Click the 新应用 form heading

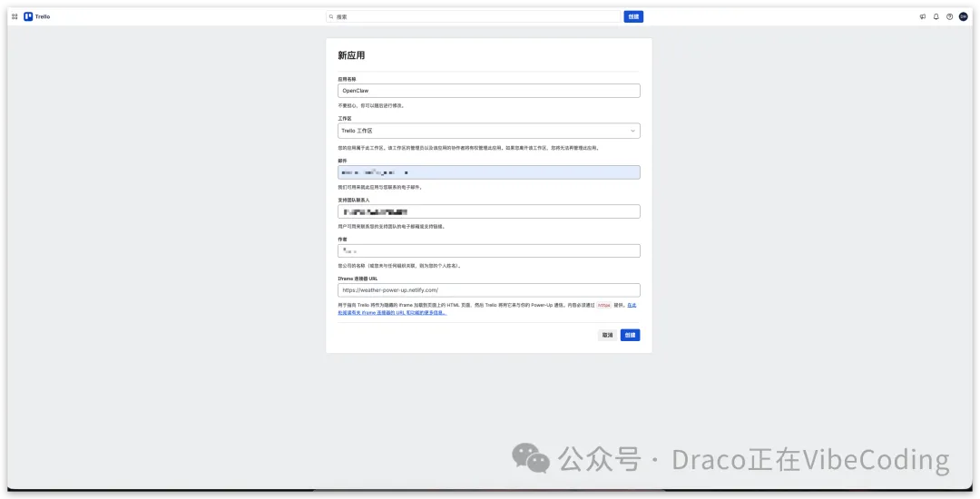tap(351, 55)
